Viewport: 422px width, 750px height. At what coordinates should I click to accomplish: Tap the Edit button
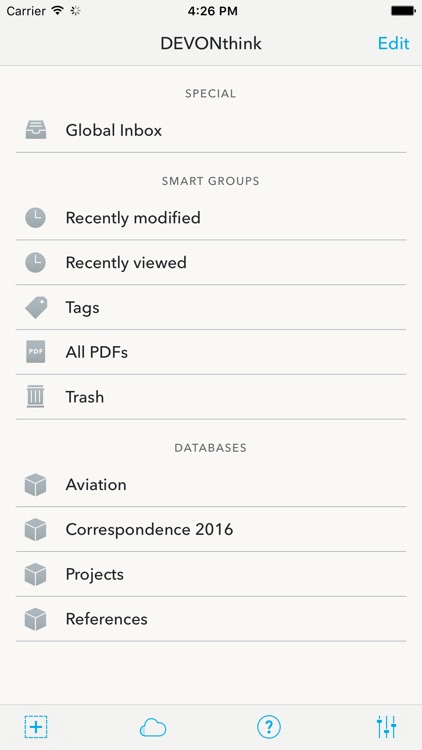[x=393, y=43]
